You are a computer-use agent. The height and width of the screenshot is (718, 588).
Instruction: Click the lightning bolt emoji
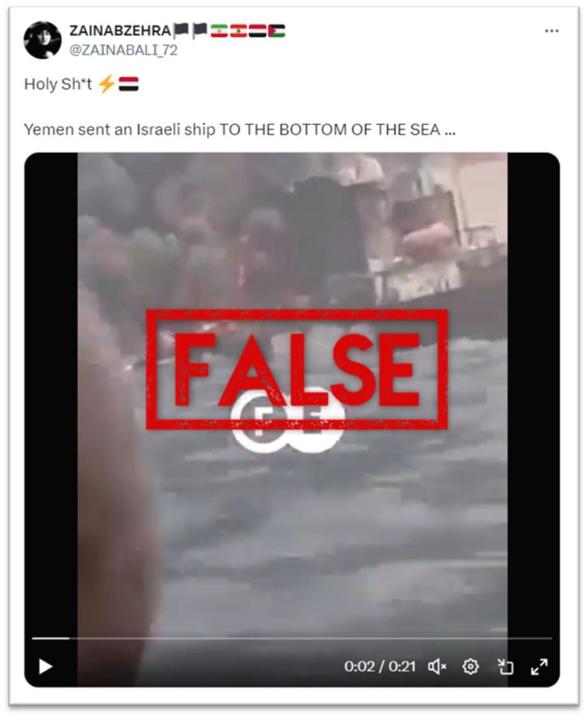coord(106,84)
